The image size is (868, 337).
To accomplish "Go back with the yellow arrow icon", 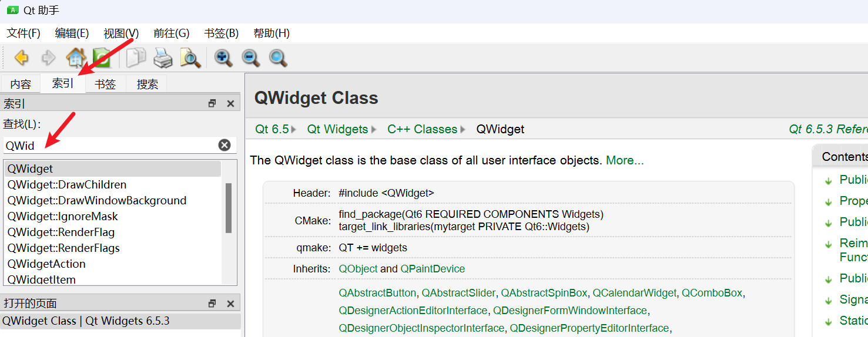I will point(22,58).
